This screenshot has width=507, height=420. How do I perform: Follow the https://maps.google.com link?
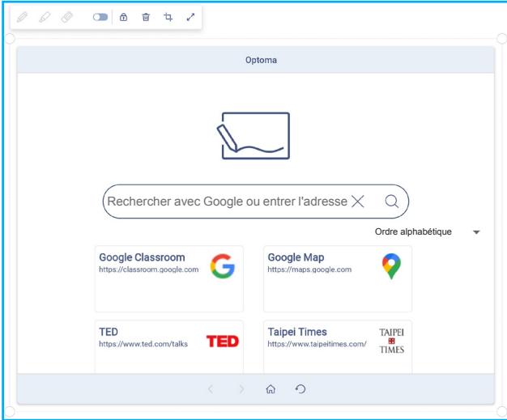pos(309,269)
